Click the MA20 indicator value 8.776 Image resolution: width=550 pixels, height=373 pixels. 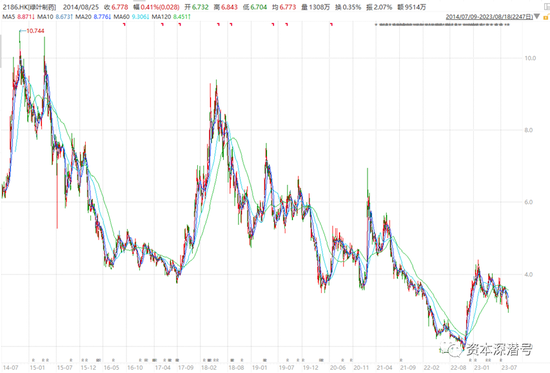pyautogui.click(x=102, y=16)
